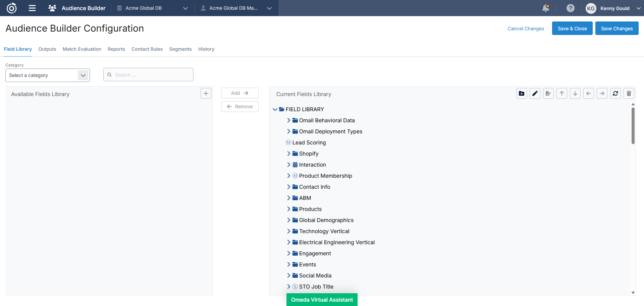644x306 pixels.
Task: Open the Select a category dropdown
Action: coord(47,75)
